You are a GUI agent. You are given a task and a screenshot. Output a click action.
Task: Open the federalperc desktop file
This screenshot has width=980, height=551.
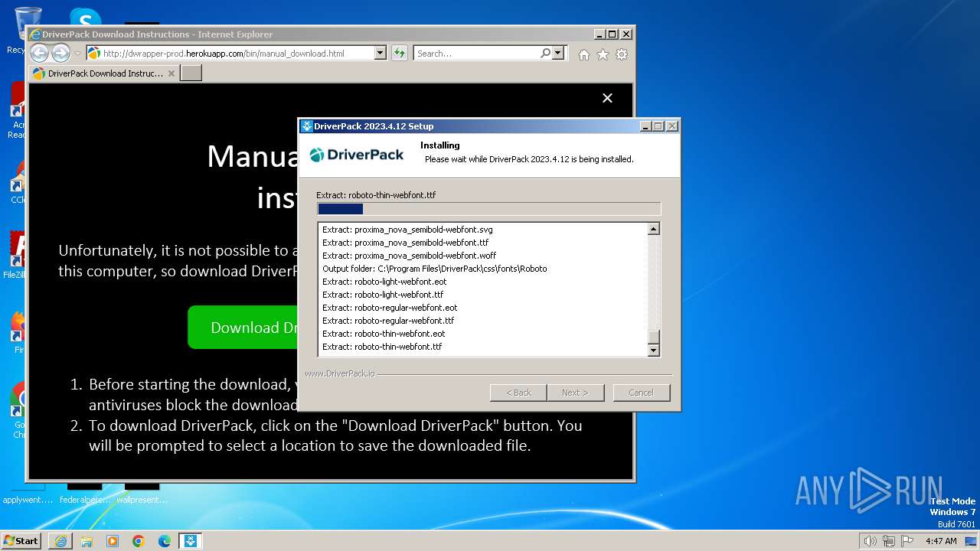click(84, 494)
